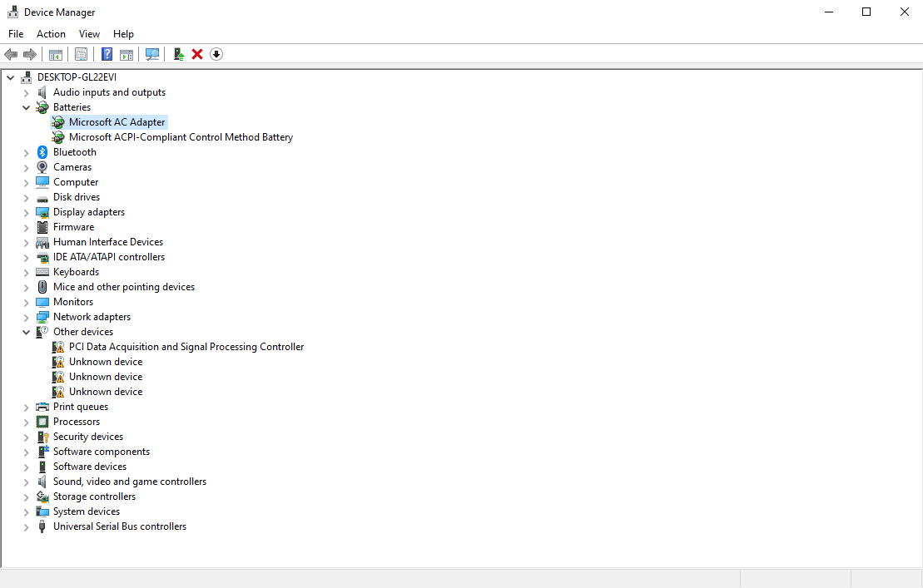Select the Processors label
Image resolution: width=923 pixels, height=588 pixels.
pyautogui.click(x=77, y=422)
